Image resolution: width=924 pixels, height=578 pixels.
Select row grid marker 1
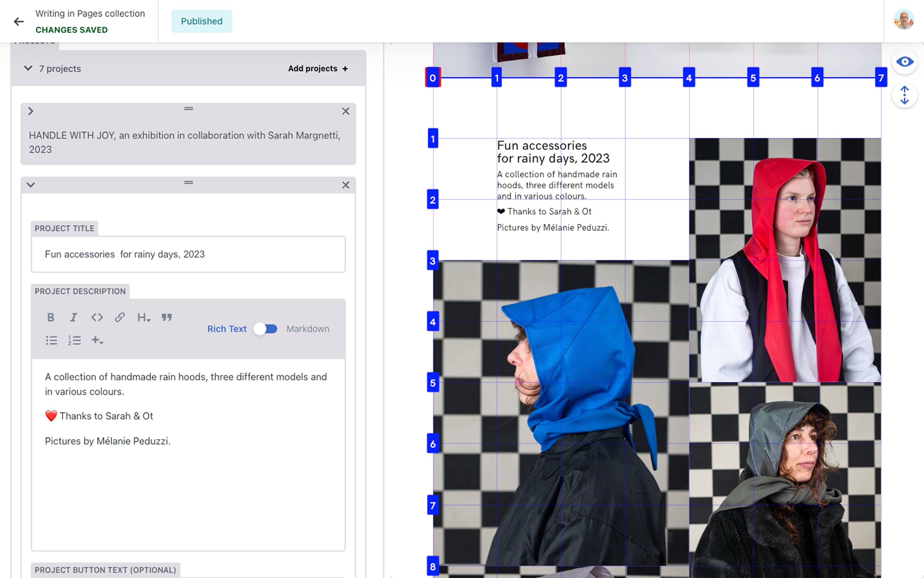pyautogui.click(x=432, y=138)
